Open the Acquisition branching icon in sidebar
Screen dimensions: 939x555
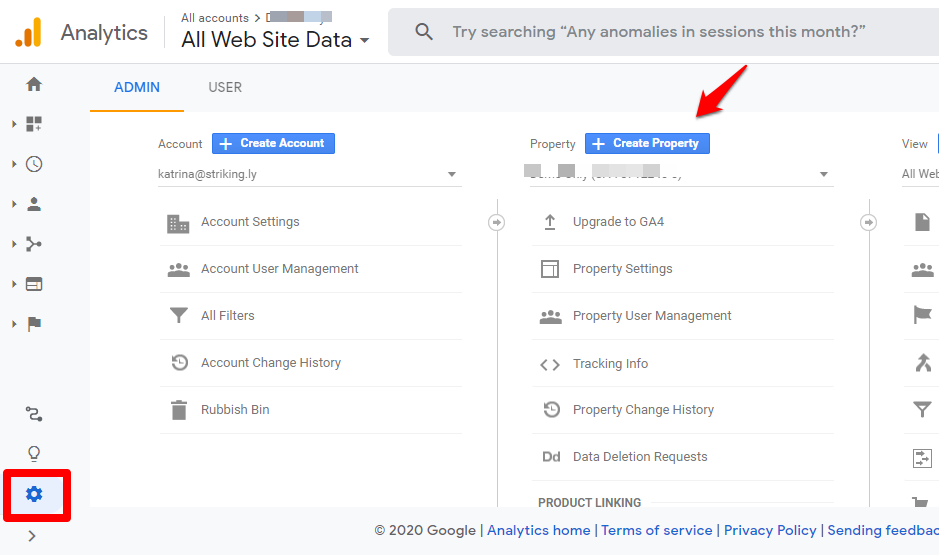point(34,244)
